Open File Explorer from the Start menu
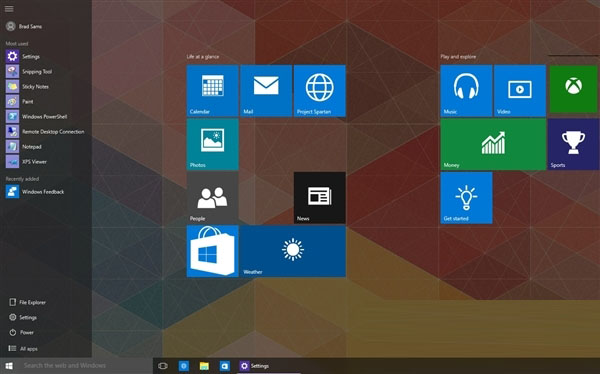The height and width of the screenshot is (374, 600). click(x=28, y=302)
